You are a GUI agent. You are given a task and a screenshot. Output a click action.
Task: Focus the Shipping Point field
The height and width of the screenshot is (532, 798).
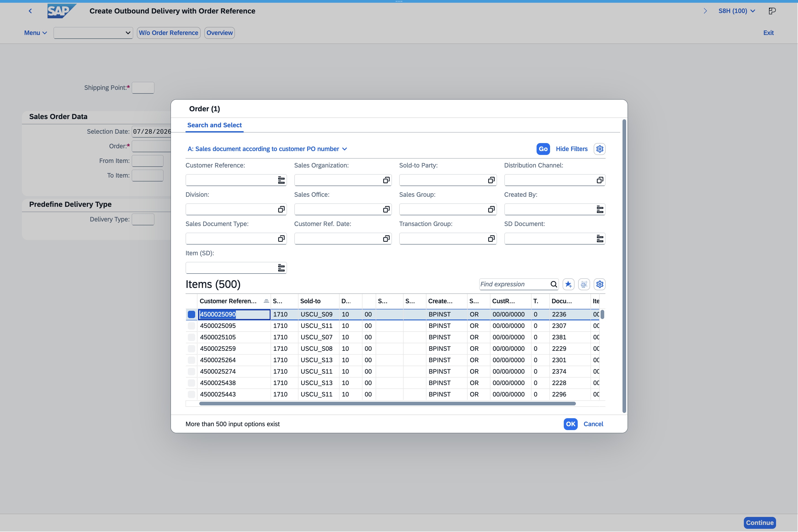pyautogui.click(x=143, y=88)
